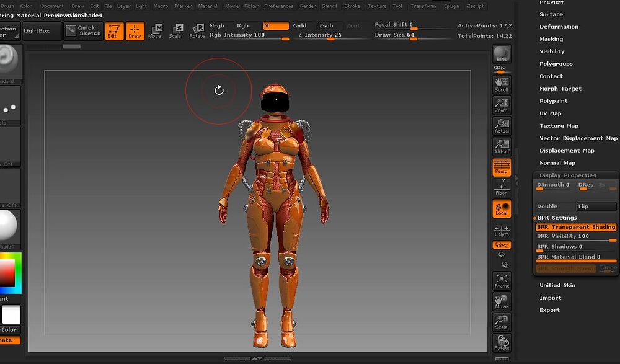Expand the Texture Map subpalette
This screenshot has width=620, height=364.
click(x=559, y=126)
